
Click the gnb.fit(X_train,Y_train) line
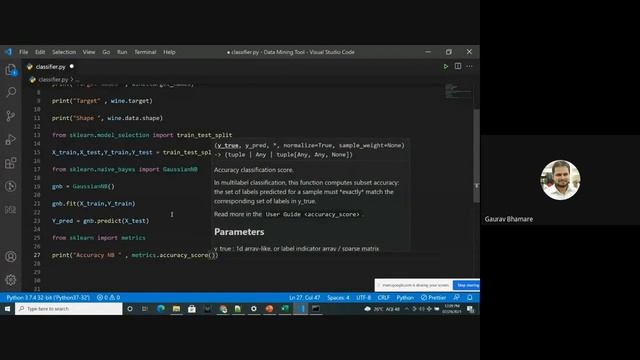point(93,203)
